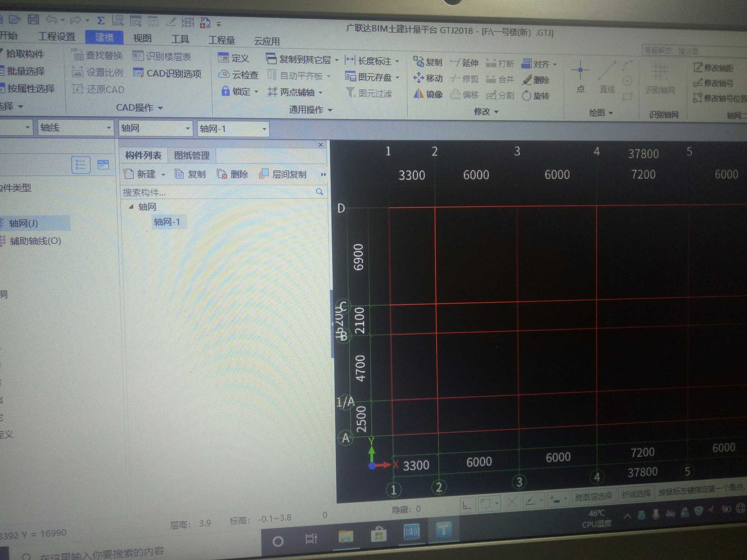Switch to the list view icon in the left panel
Screen dimensions: 747x560
(80, 165)
